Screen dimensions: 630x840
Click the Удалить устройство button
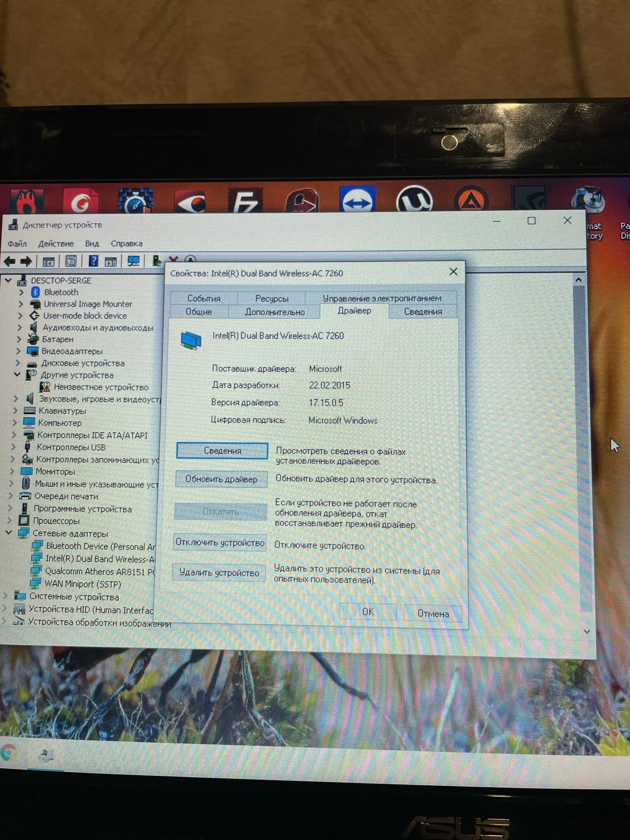(x=219, y=572)
